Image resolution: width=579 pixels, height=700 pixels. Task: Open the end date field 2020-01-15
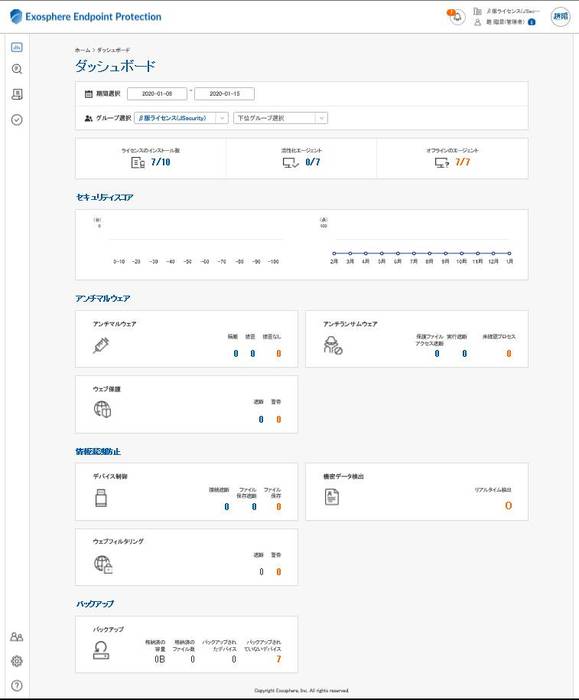click(x=225, y=94)
